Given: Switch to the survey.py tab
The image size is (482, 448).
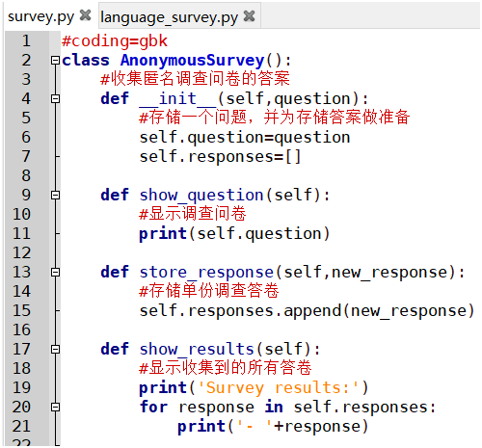Looking at the screenshot, I should [x=40, y=16].
